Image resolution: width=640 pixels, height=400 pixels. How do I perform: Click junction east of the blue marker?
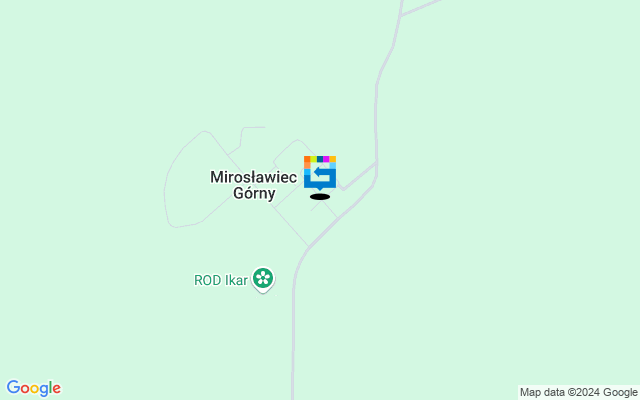tap(376, 162)
